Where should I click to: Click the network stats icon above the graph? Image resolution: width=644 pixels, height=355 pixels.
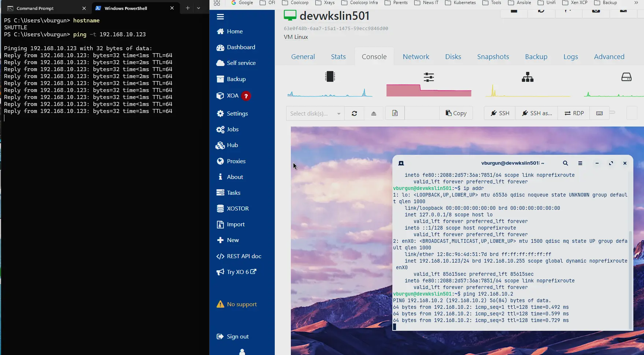tap(527, 77)
